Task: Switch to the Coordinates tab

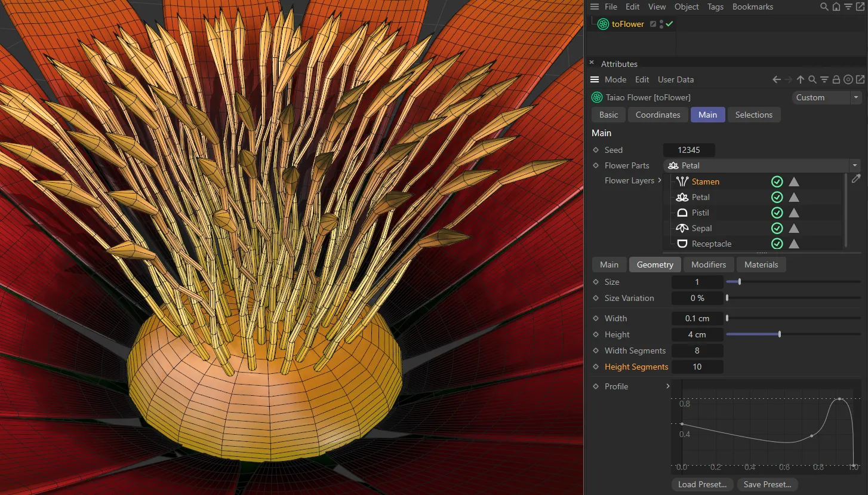Action: [658, 114]
